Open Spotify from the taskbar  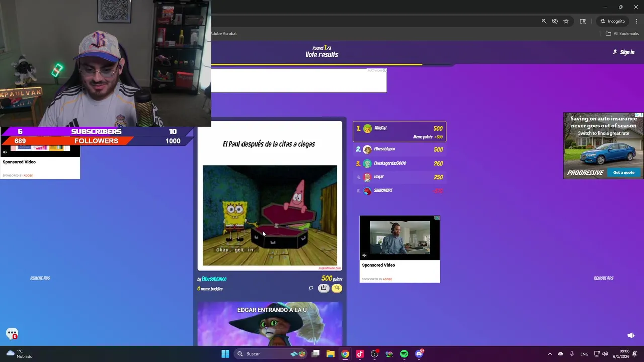pos(404,354)
